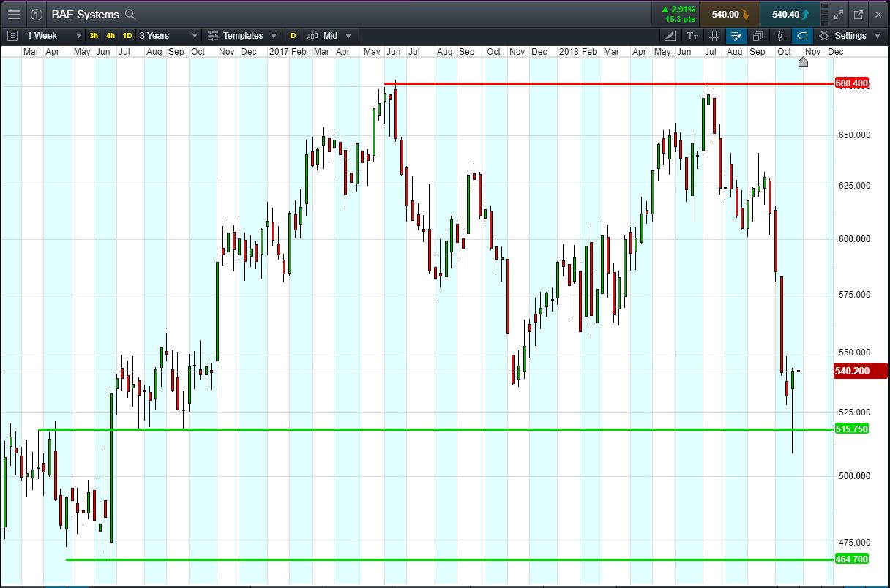
Task: Click the BAE Systems instrument title
Action: [x=86, y=14]
